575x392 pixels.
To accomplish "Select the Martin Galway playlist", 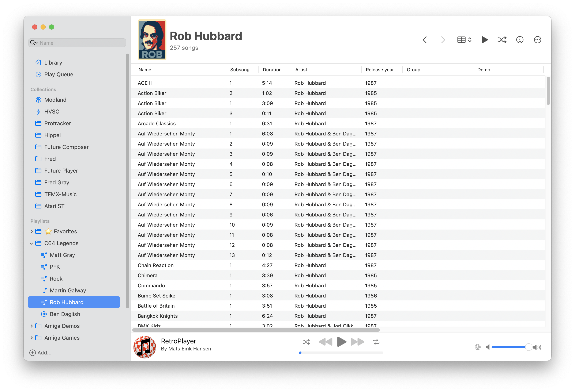I will 68,290.
